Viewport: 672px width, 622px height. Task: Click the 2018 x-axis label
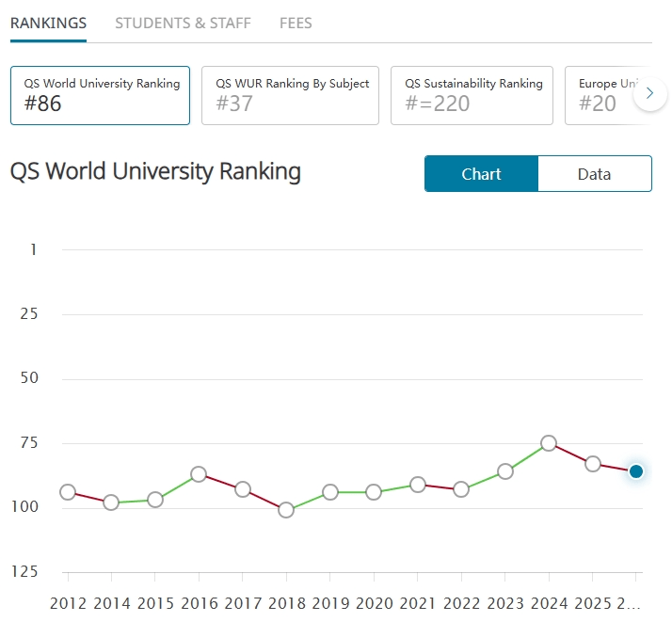(x=287, y=603)
